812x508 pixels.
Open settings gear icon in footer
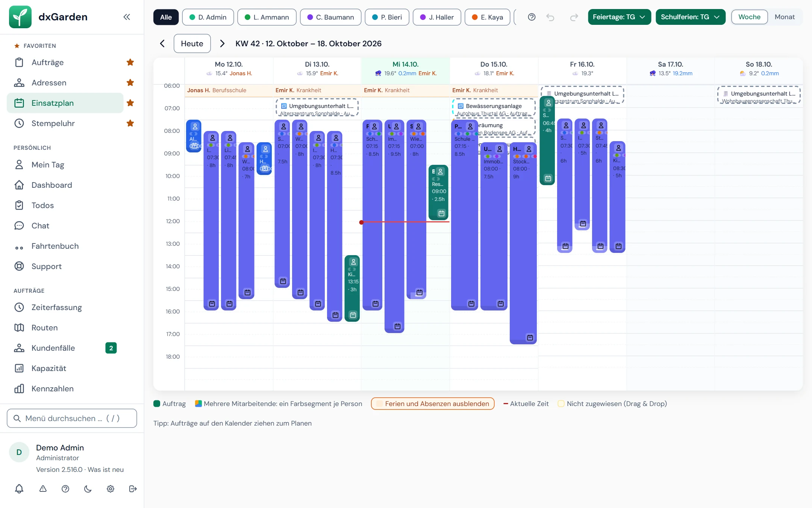[111, 489]
